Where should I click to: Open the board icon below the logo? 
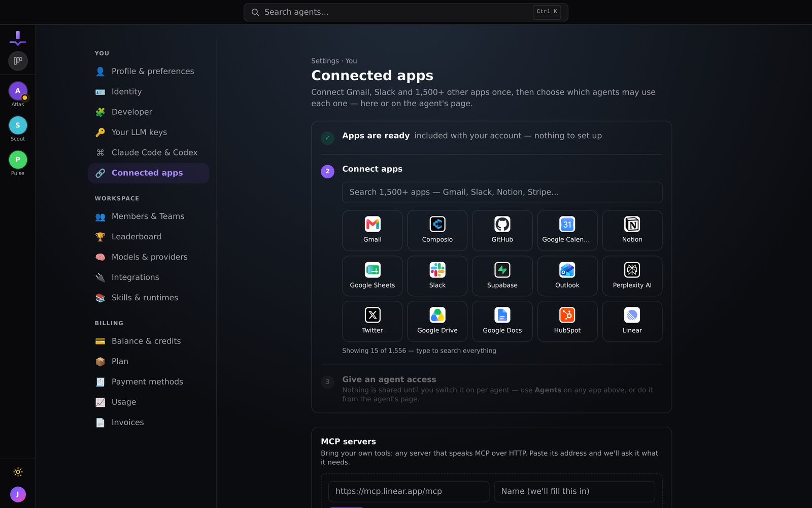coord(18,61)
